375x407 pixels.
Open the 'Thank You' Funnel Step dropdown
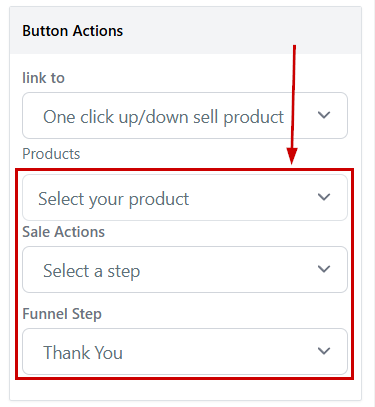click(185, 351)
